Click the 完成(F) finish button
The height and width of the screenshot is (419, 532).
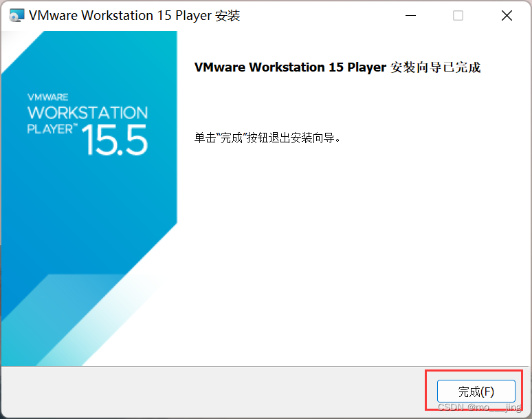[476, 391]
